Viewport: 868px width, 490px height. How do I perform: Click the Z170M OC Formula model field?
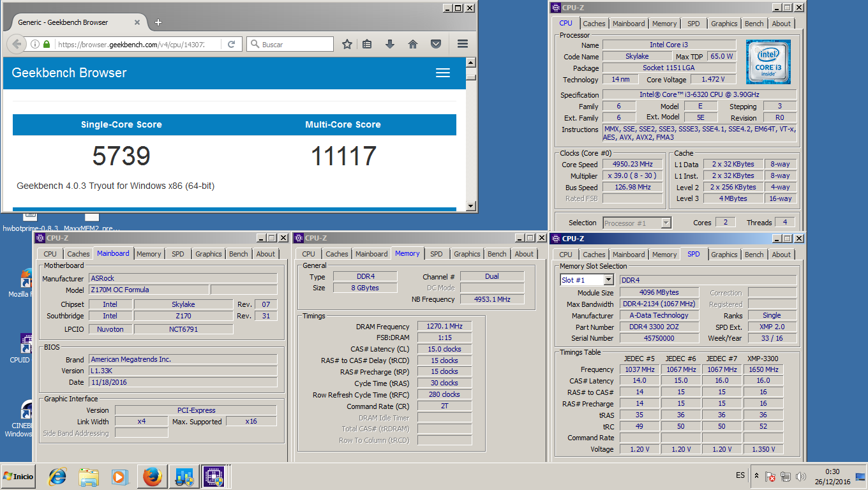point(148,290)
